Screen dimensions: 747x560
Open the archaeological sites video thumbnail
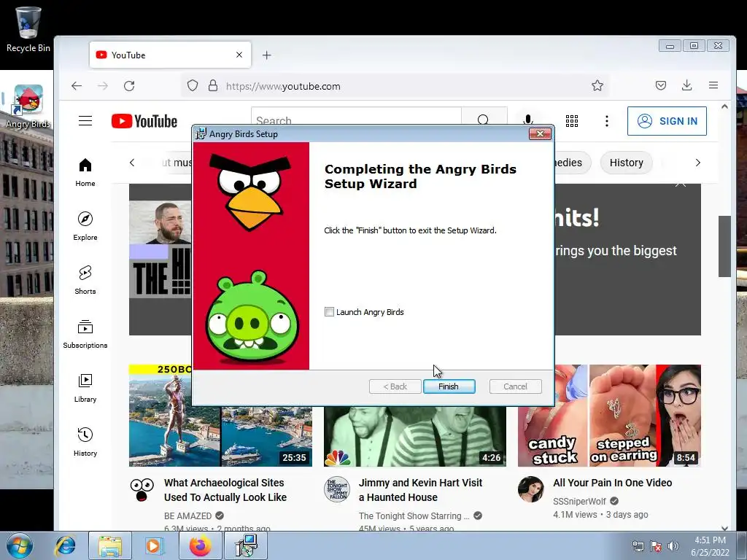pyautogui.click(x=220, y=415)
